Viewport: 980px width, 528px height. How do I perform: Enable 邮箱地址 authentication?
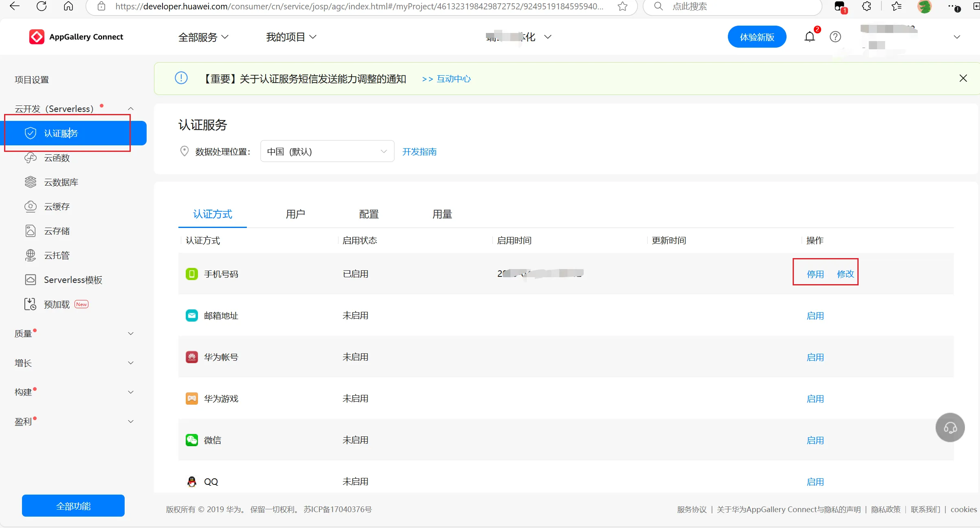[815, 316]
